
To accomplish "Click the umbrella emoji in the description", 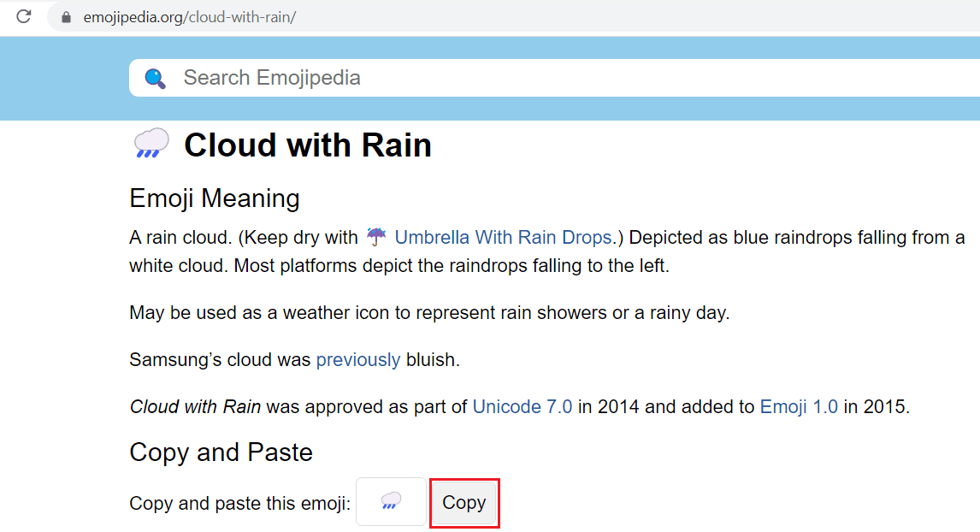I will tap(376, 236).
